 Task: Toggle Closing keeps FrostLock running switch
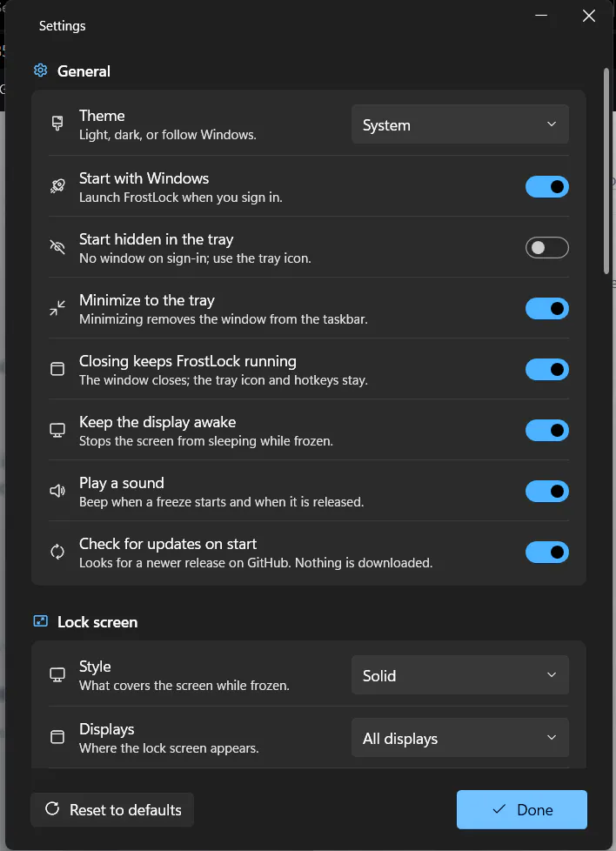tap(547, 370)
